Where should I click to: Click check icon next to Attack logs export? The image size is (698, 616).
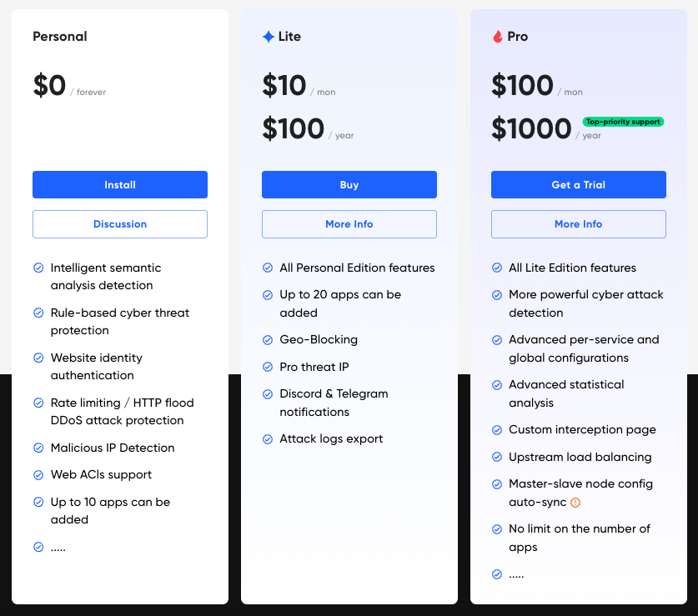pyautogui.click(x=268, y=439)
